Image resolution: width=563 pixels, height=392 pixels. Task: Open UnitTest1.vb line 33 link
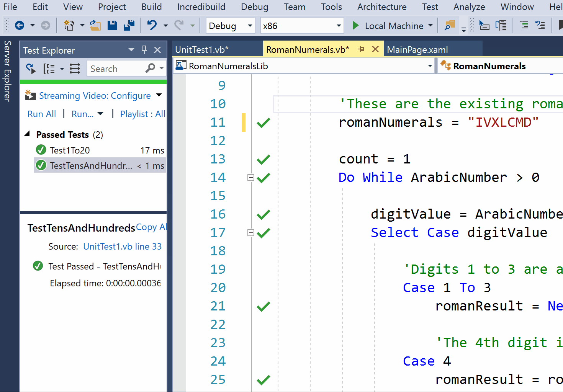click(x=122, y=246)
